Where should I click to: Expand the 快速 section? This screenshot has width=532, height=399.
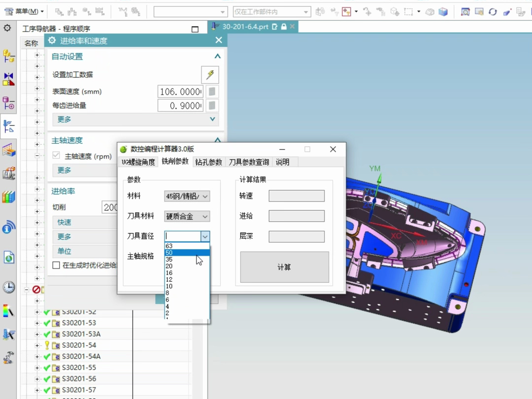(85, 222)
